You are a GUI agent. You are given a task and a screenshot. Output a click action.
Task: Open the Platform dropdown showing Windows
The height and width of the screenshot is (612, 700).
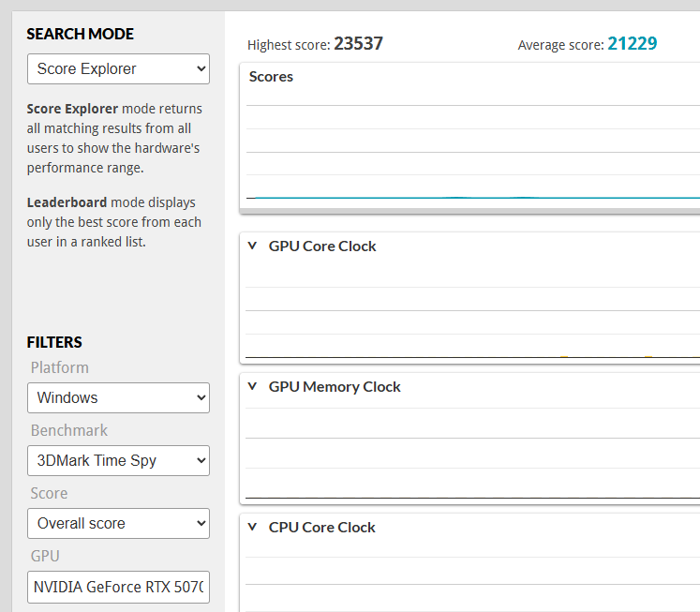pos(118,397)
